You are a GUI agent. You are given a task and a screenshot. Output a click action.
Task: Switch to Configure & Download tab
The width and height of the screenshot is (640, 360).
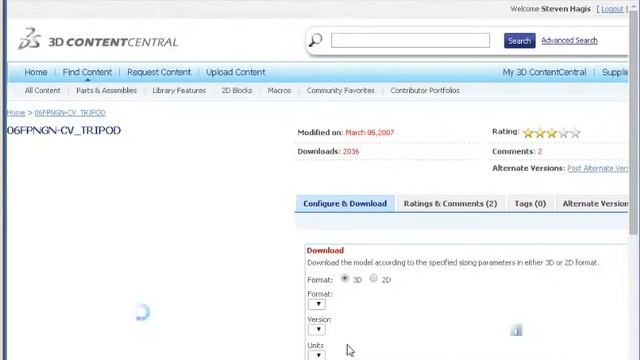coord(345,204)
